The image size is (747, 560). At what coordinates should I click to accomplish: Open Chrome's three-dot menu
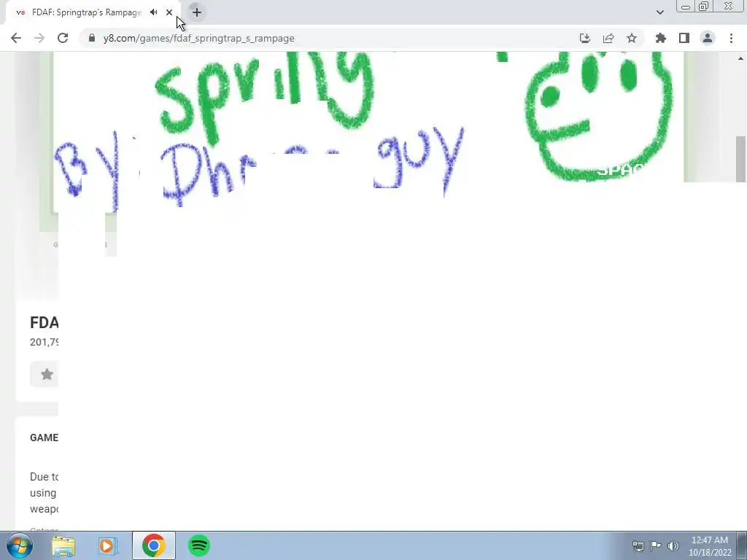click(x=731, y=38)
